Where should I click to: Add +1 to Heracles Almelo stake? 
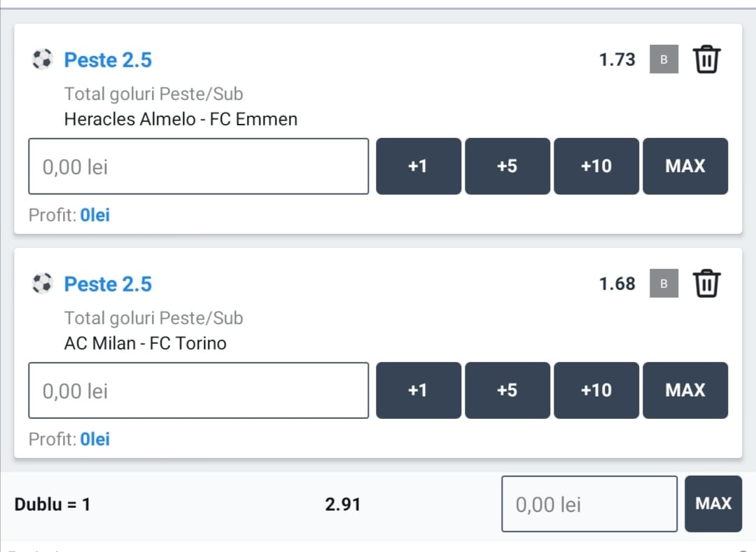pyautogui.click(x=419, y=166)
